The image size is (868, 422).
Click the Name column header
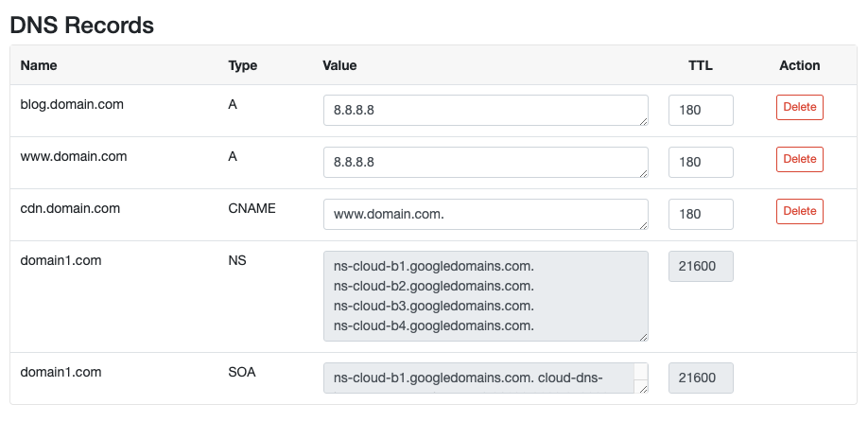(38, 65)
